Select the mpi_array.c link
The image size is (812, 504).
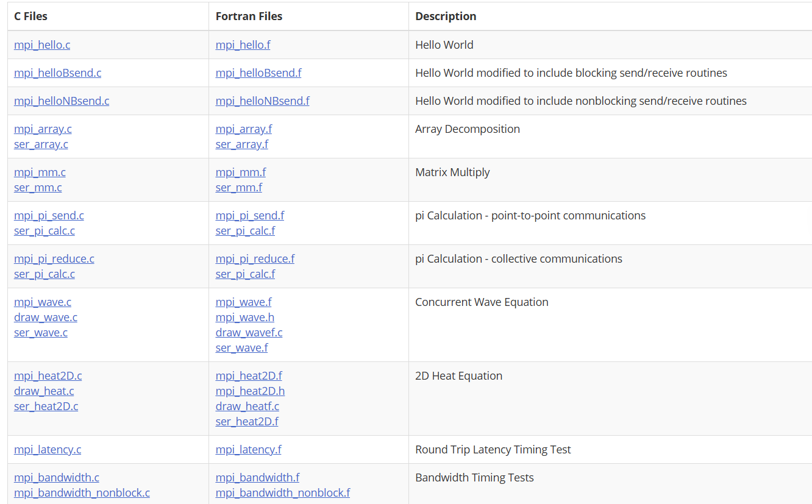[43, 129]
